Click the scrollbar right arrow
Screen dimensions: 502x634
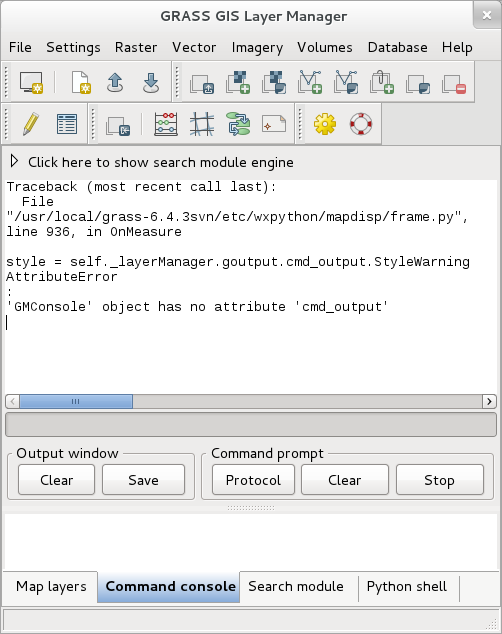[489, 402]
